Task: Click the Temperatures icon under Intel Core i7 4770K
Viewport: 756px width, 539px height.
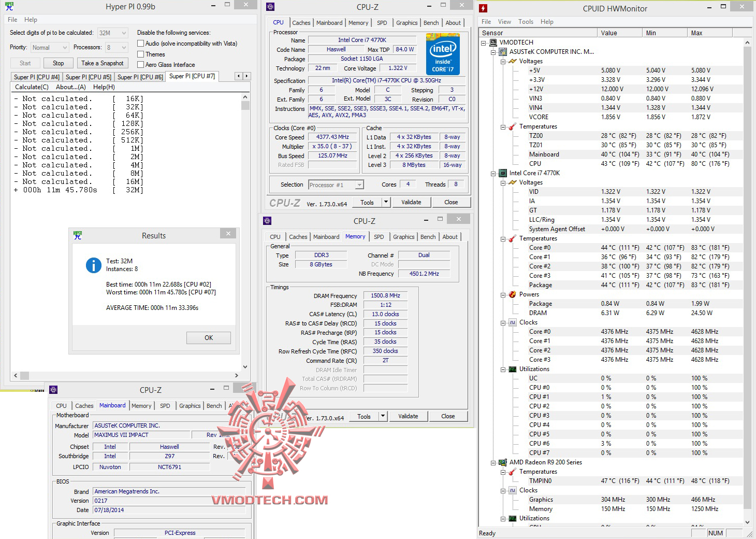Action: 513,238
